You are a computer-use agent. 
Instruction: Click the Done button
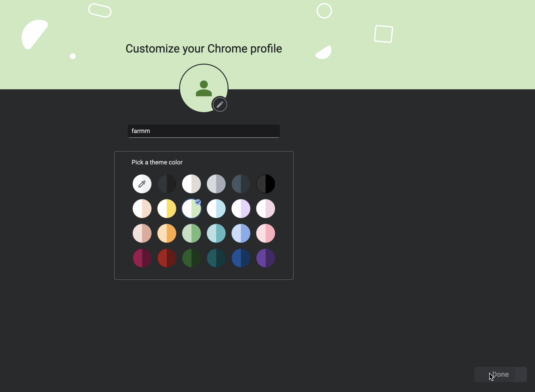501,374
